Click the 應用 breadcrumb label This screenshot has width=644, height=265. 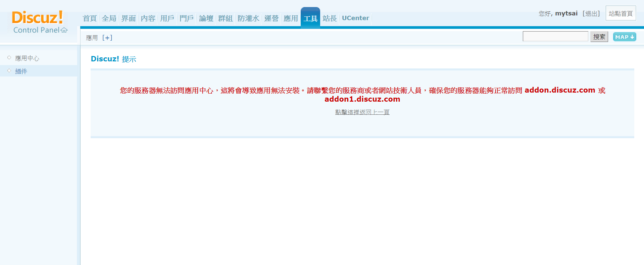coord(92,38)
